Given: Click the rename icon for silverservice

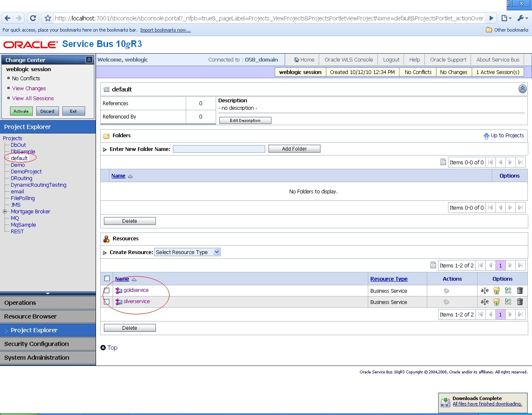Looking at the screenshot, I should 485,302.
